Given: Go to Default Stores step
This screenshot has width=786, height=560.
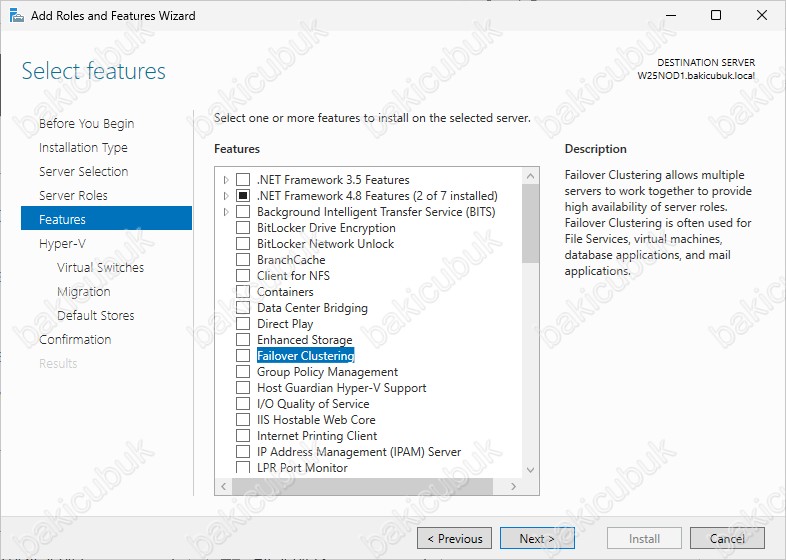Looking at the screenshot, I should click(96, 315).
